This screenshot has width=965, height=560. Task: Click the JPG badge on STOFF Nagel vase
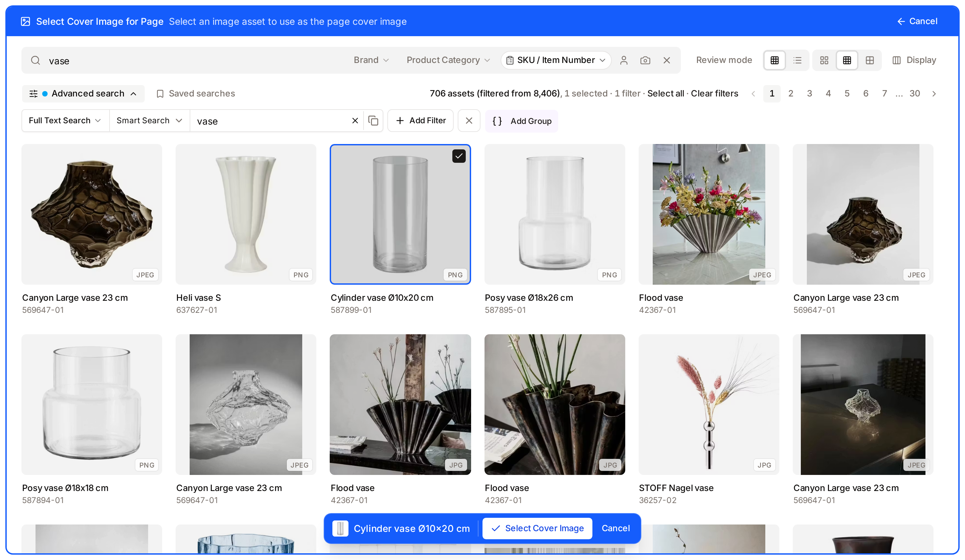tap(764, 465)
